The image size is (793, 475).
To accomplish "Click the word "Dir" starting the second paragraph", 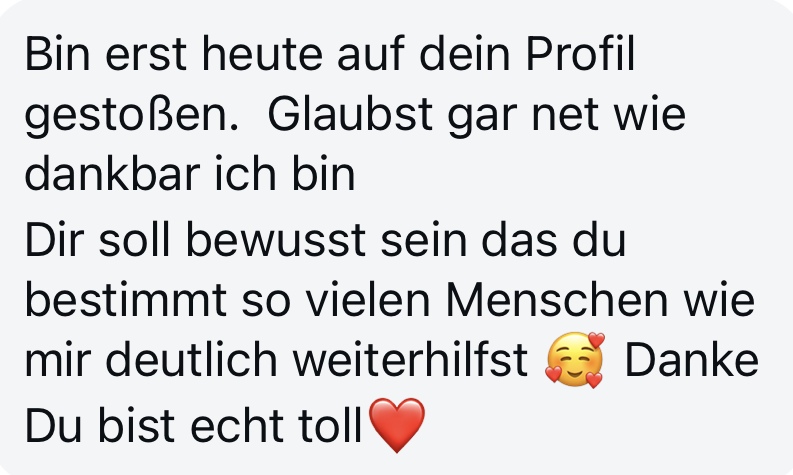I will coord(54,240).
